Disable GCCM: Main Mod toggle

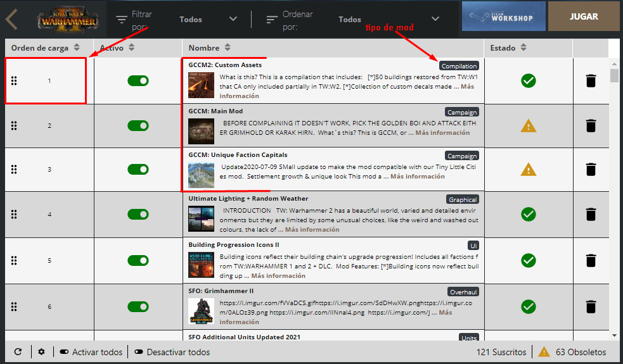pyautogui.click(x=138, y=126)
